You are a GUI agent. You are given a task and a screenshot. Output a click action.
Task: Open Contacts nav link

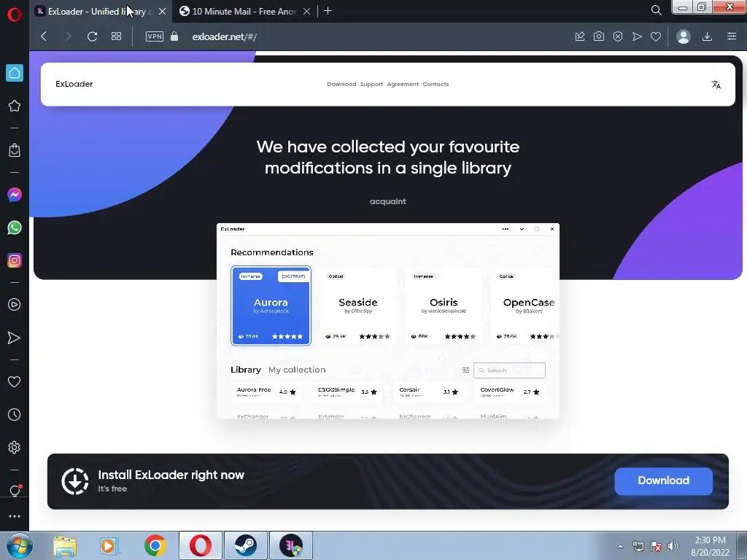(436, 85)
